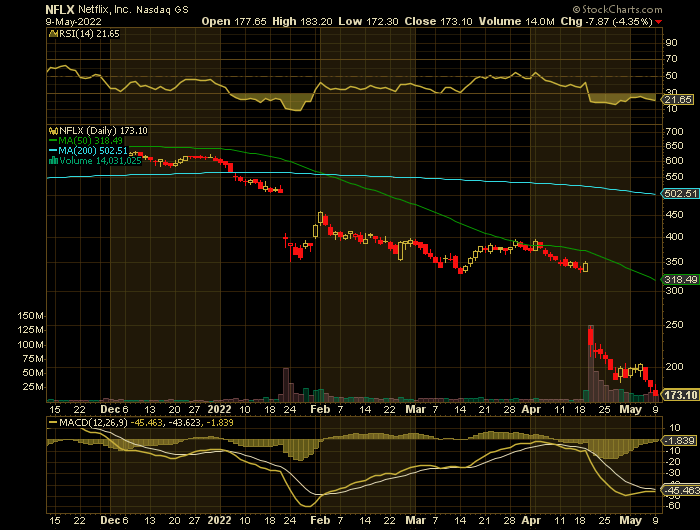Click the green 318.49 price tag on axis
Screen dimensions: 700x530
pos(678,280)
